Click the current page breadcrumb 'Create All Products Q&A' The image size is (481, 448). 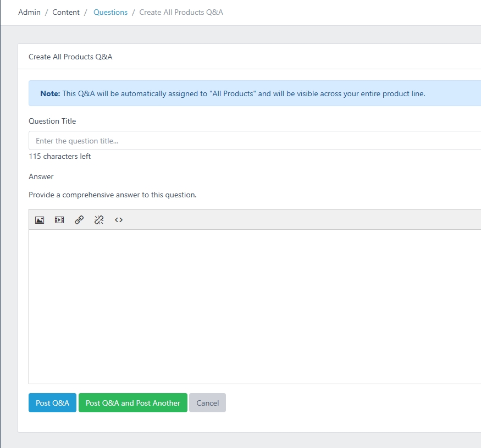click(x=181, y=12)
